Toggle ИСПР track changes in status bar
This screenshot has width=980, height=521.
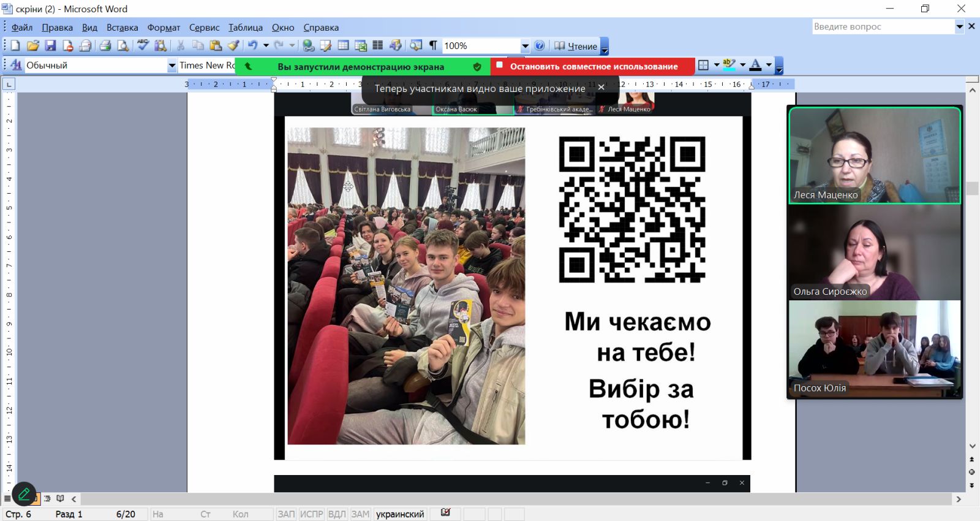point(311,514)
